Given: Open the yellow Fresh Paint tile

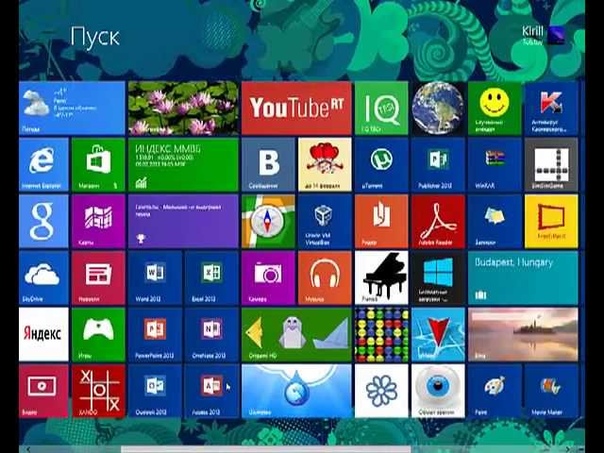Looking at the screenshot, I should point(551,221).
